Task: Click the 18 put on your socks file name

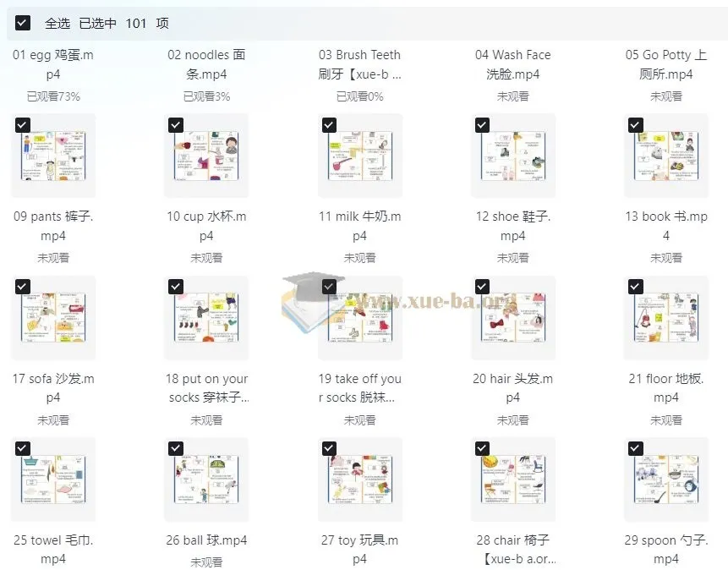Action: (x=208, y=388)
